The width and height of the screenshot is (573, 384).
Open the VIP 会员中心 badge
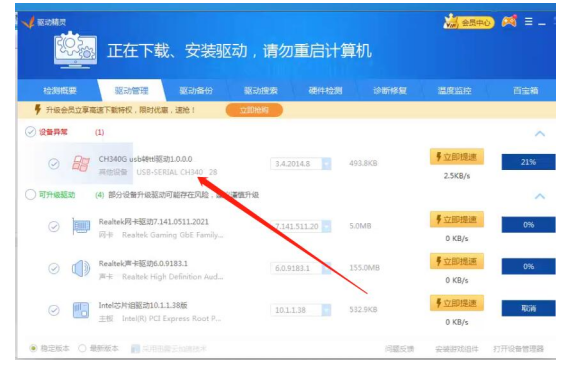[469, 23]
